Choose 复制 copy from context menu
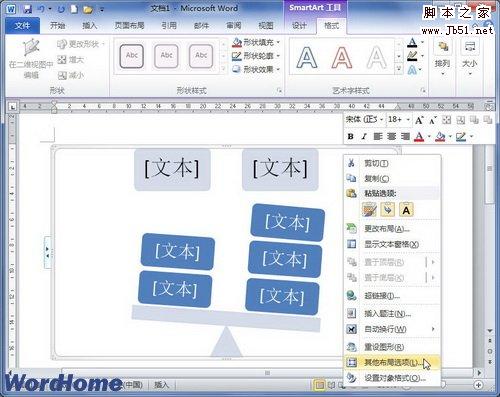The width and height of the screenshot is (500, 397). 392,178
